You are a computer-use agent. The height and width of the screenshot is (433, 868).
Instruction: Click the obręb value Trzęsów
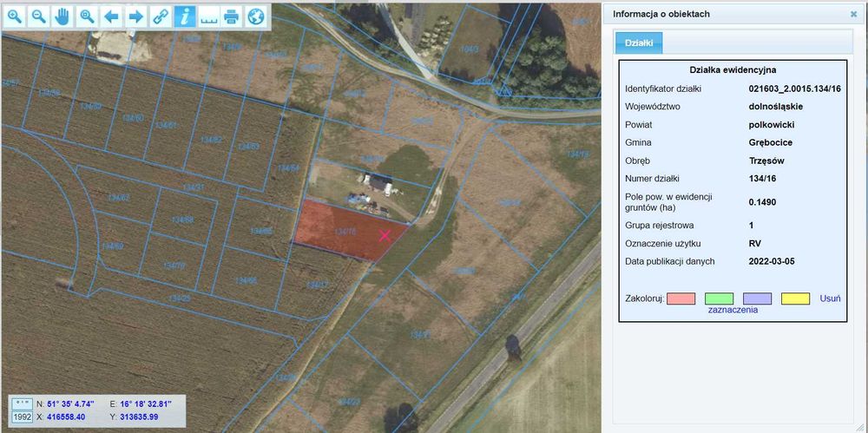(x=766, y=161)
